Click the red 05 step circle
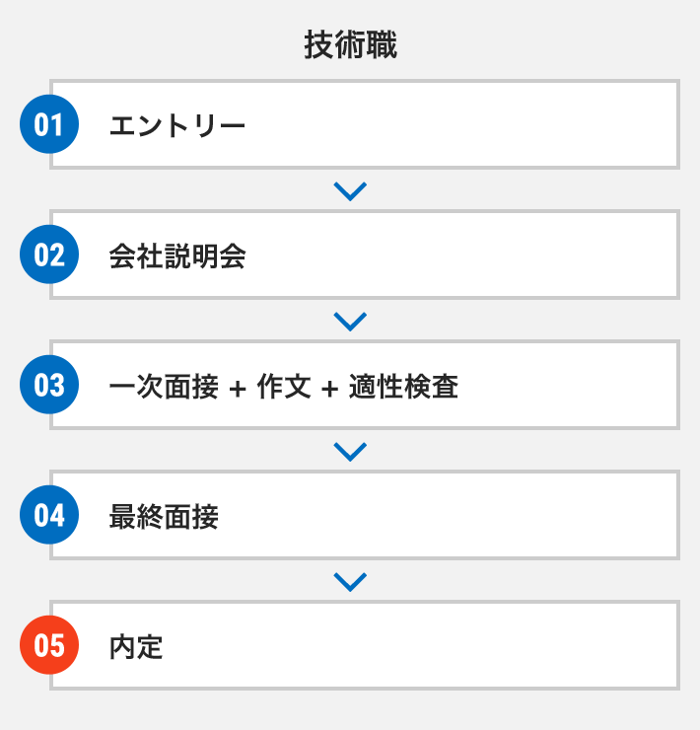 (49, 645)
